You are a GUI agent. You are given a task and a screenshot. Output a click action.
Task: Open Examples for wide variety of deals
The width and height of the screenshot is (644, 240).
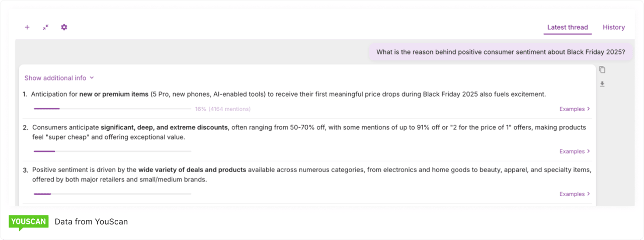coord(575,194)
